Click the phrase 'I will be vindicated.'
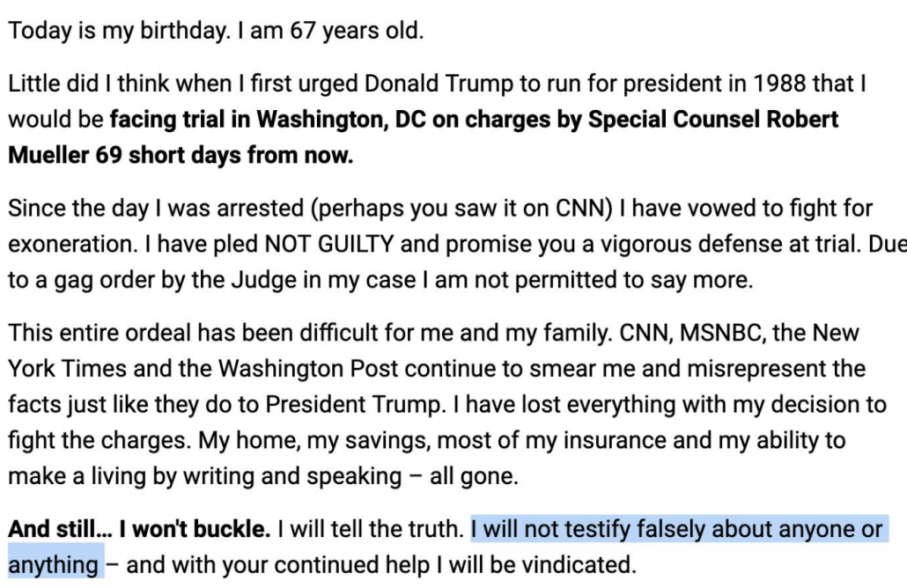907x588 pixels. click(536, 566)
